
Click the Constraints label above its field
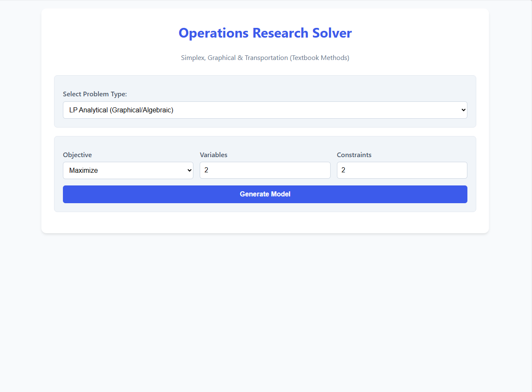[x=354, y=155]
